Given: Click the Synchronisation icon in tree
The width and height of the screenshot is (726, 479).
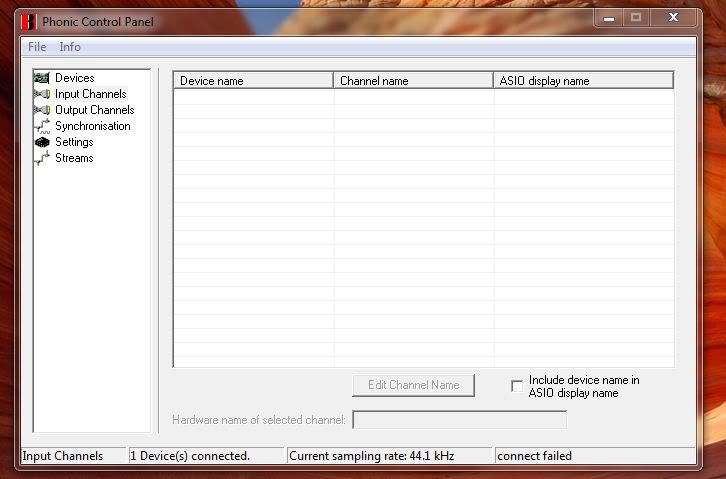Looking at the screenshot, I should [x=42, y=126].
